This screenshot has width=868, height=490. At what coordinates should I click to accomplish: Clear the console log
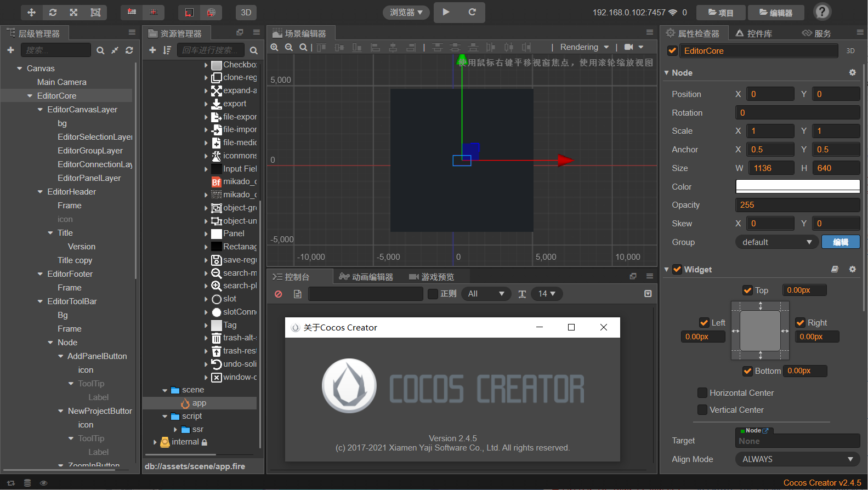(x=279, y=294)
